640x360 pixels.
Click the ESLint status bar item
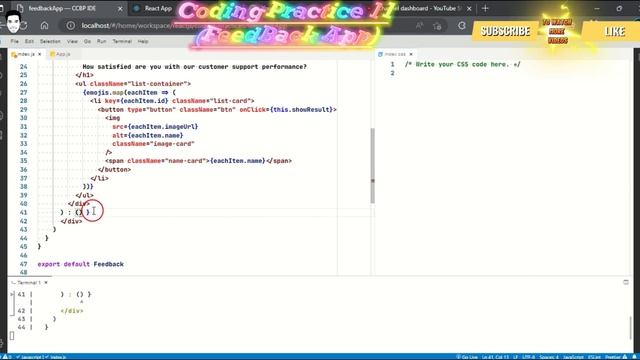click(594, 357)
